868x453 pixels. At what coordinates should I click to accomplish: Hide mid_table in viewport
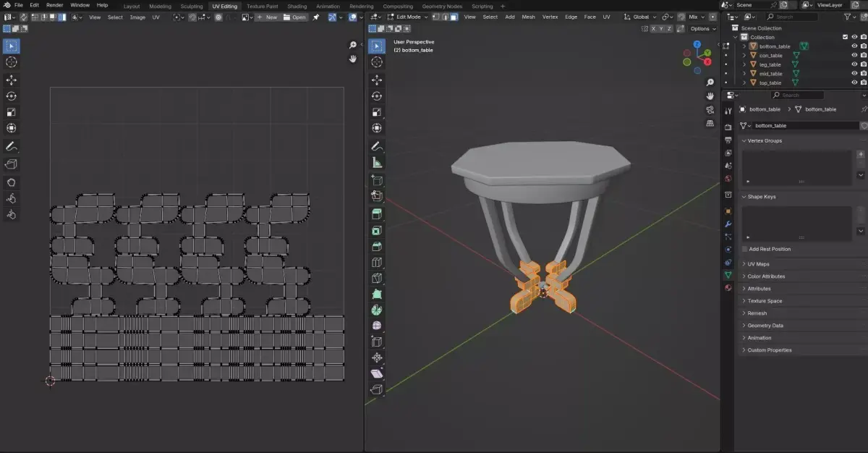(x=854, y=73)
